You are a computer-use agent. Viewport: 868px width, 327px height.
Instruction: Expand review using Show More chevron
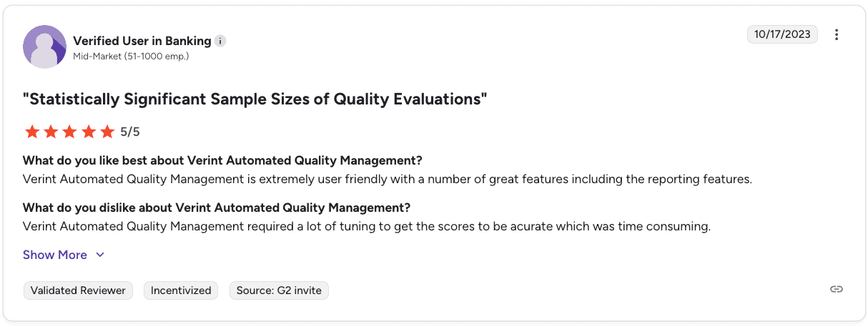click(100, 255)
